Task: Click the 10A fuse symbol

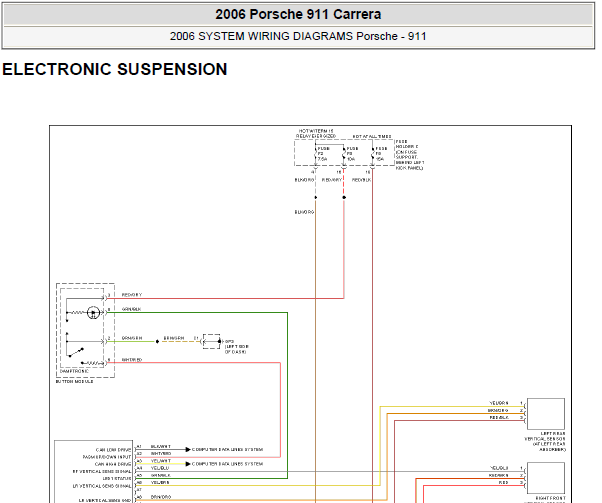Action: 344,154
